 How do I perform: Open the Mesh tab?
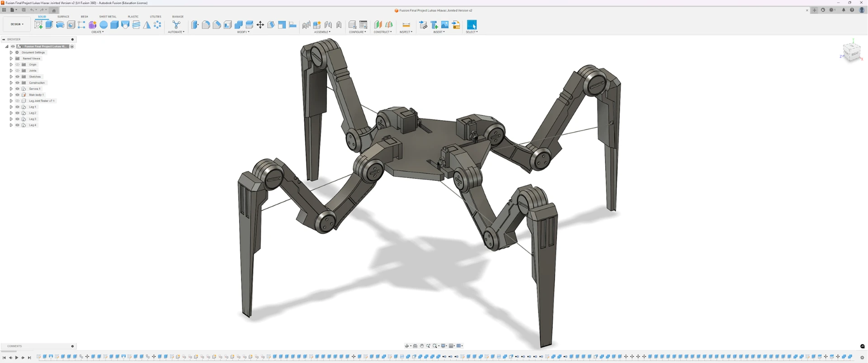(85, 17)
